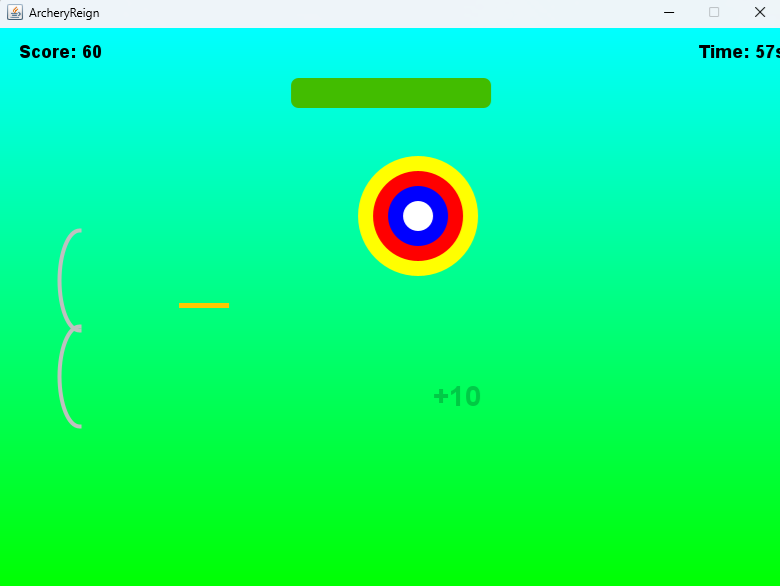This screenshot has height=586, width=780.
Task: Click the floating +10 points text
Action: pos(457,397)
